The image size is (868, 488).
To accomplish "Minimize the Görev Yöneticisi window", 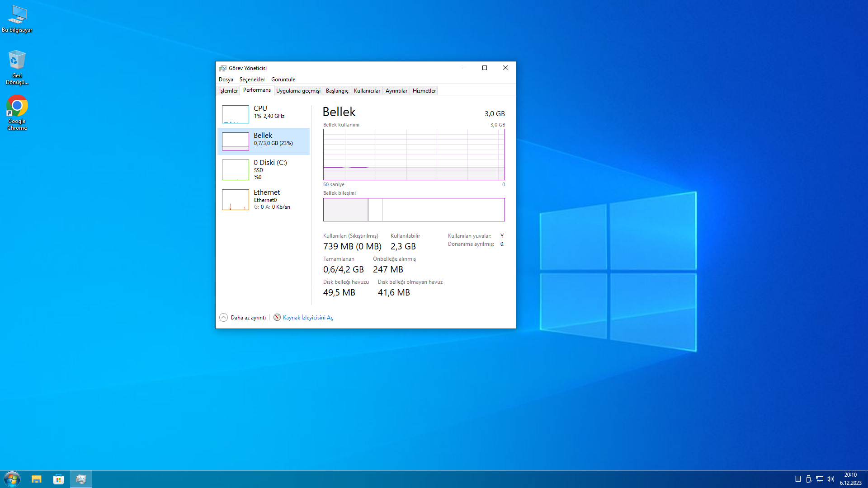I will (464, 68).
